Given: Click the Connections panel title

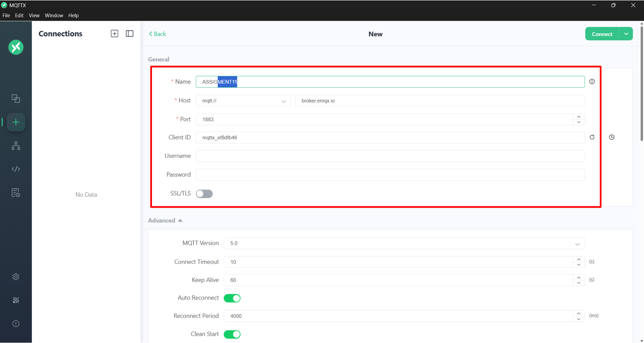Looking at the screenshot, I should (x=61, y=34).
